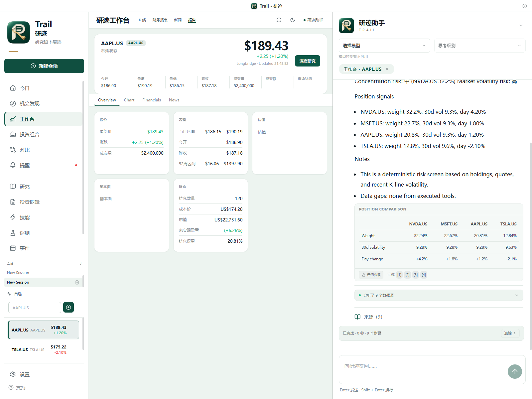
Task: Remove the 工作台 · AAPL.US context chip
Action: (387, 69)
